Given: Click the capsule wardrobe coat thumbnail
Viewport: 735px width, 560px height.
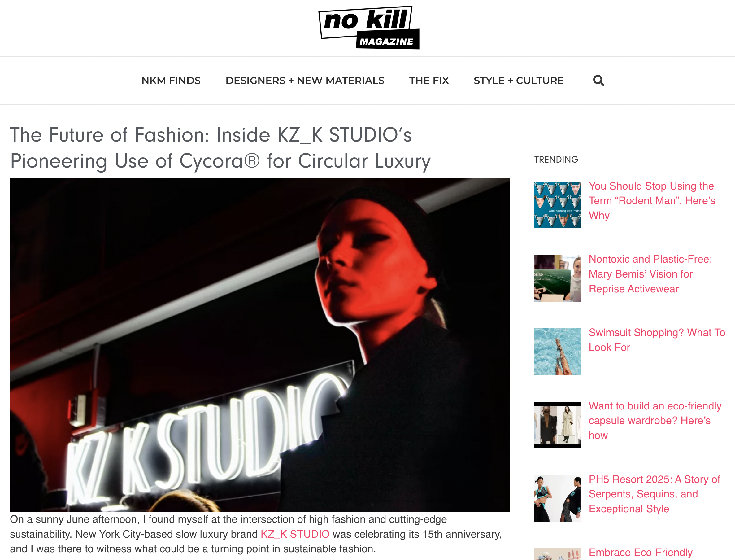Looking at the screenshot, I should (x=557, y=425).
